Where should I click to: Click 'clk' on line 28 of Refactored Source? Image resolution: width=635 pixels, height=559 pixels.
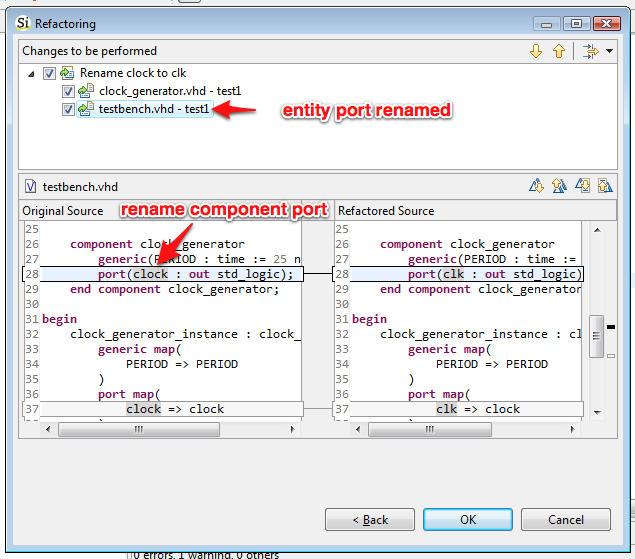(453, 274)
